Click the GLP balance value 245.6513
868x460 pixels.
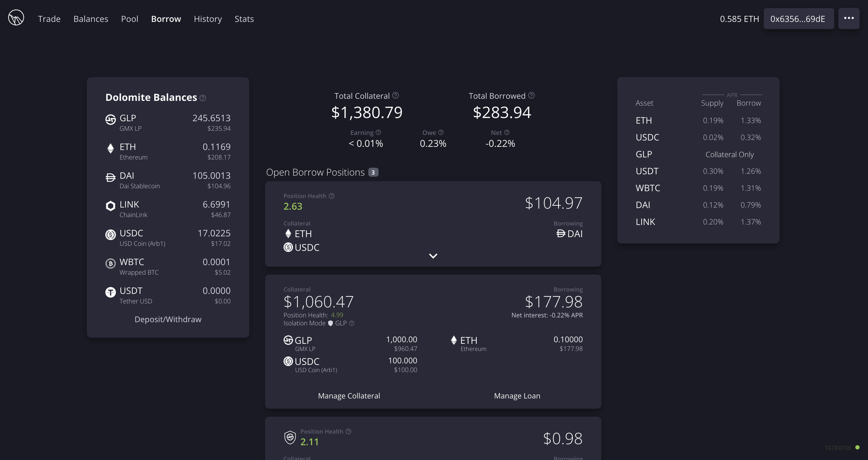click(211, 118)
